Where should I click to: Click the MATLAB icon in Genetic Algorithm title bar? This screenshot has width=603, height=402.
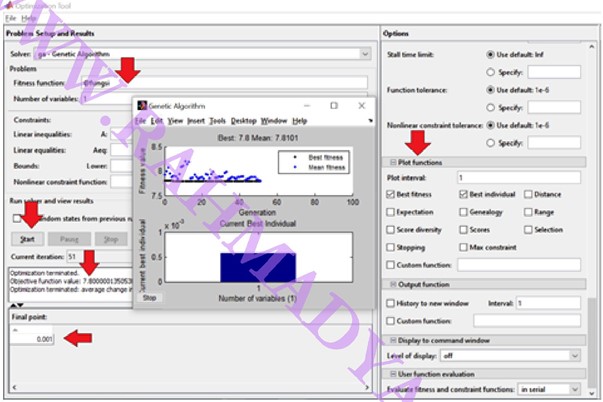click(142, 105)
